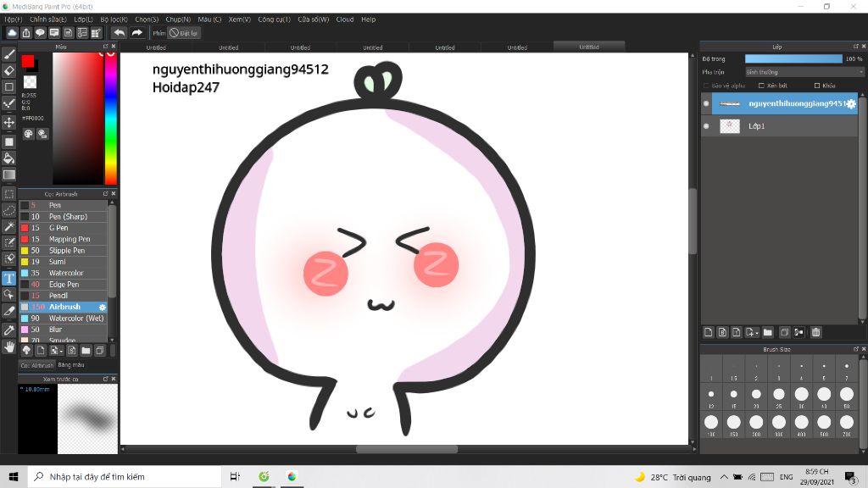Select the rectangular Selection tool
The width and height of the screenshot is (868, 488).
[8, 194]
